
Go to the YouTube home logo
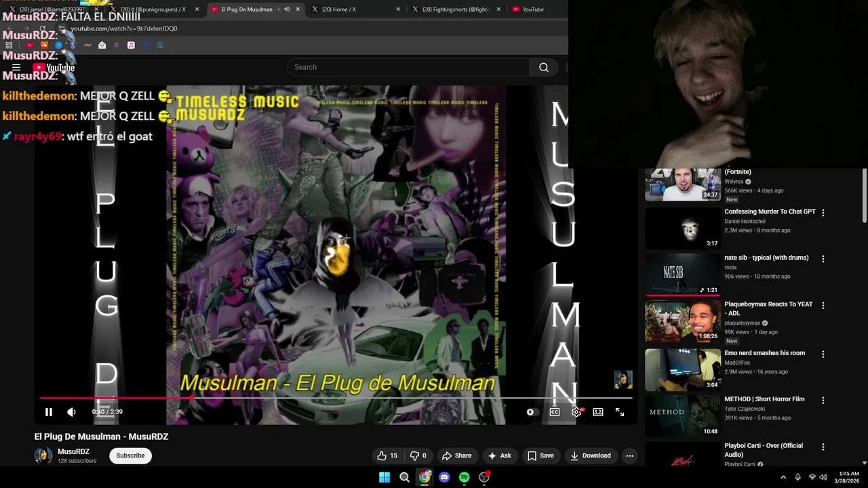coord(53,67)
